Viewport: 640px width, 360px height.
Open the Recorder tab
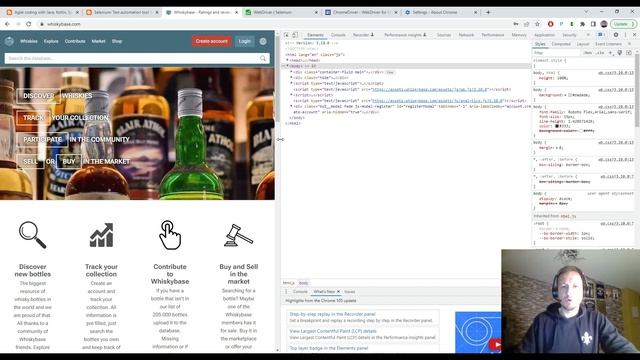[363, 35]
